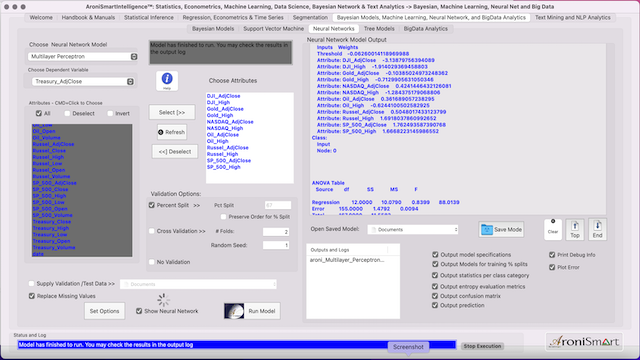Click the Screenshot tooltip button
640x360 pixels.
click(x=408, y=347)
